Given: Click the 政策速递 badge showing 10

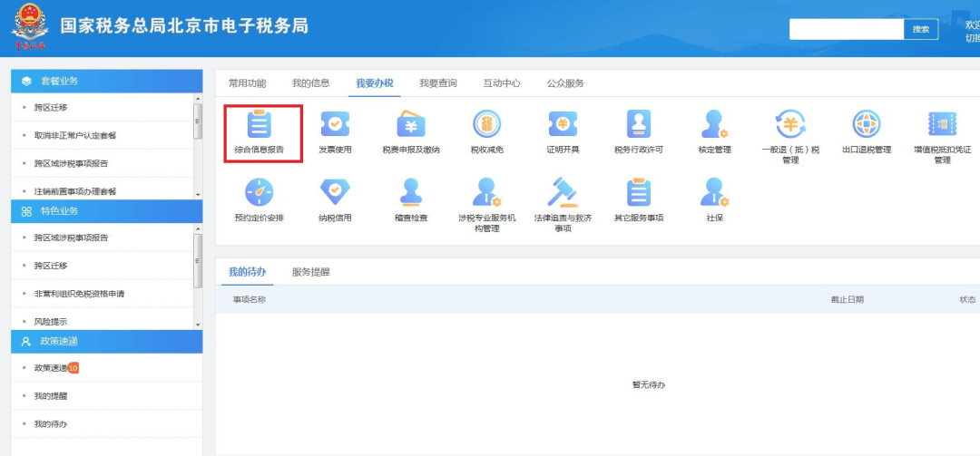Looking at the screenshot, I should point(73,368).
